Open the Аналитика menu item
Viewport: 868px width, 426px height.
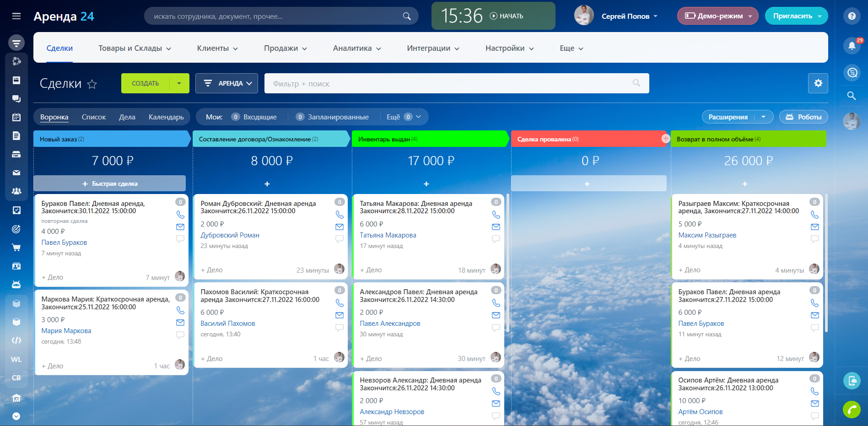[356, 49]
